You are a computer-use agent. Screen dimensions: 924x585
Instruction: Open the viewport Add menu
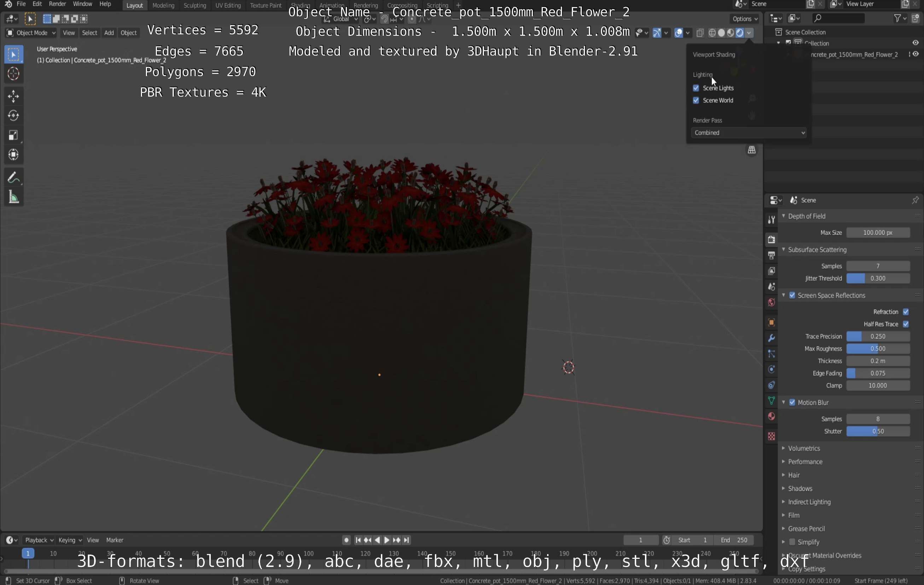tap(109, 33)
